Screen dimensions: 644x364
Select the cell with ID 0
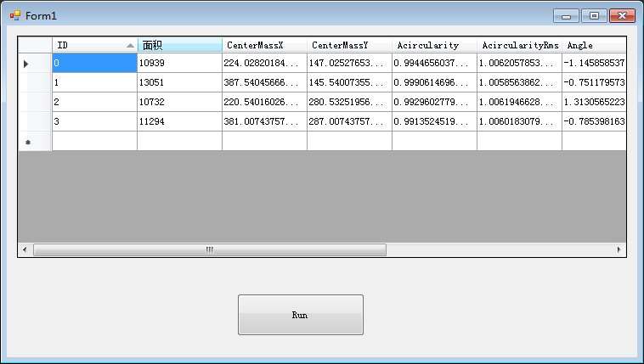pyautogui.click(x=94, y=64)
